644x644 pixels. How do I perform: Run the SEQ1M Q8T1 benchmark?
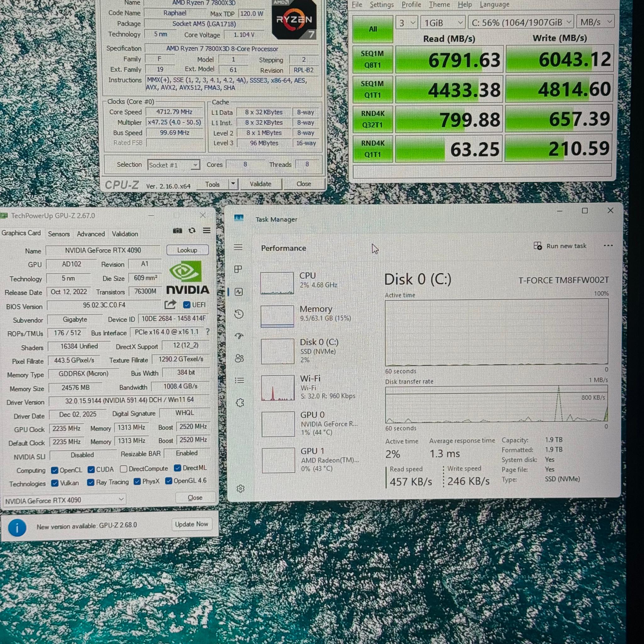pyautogui.click(x=373, y=59)
